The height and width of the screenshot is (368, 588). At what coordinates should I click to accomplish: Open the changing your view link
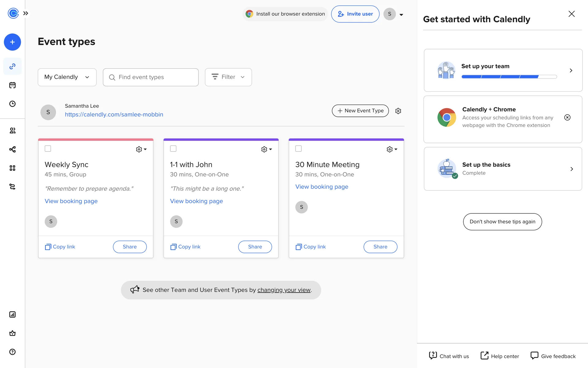tap(284, 290)
